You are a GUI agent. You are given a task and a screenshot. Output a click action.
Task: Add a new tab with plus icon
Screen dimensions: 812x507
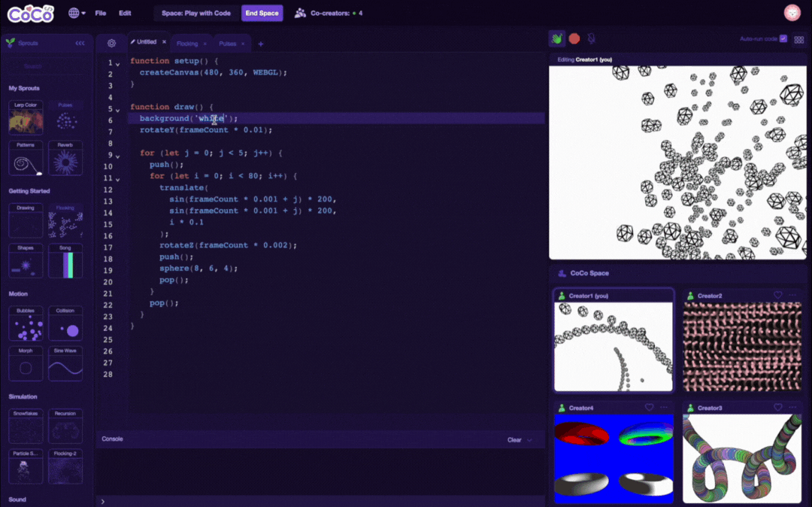pyautogui.click(x=260, y=44)
